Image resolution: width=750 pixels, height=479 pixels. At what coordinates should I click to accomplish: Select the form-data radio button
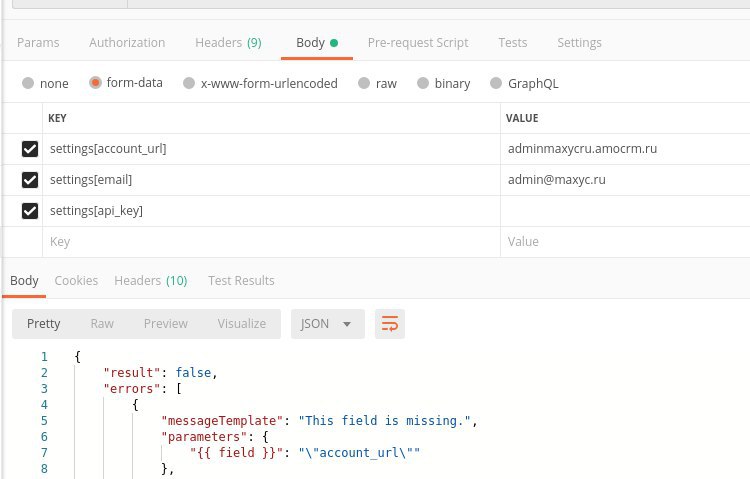tap(95, 83)
